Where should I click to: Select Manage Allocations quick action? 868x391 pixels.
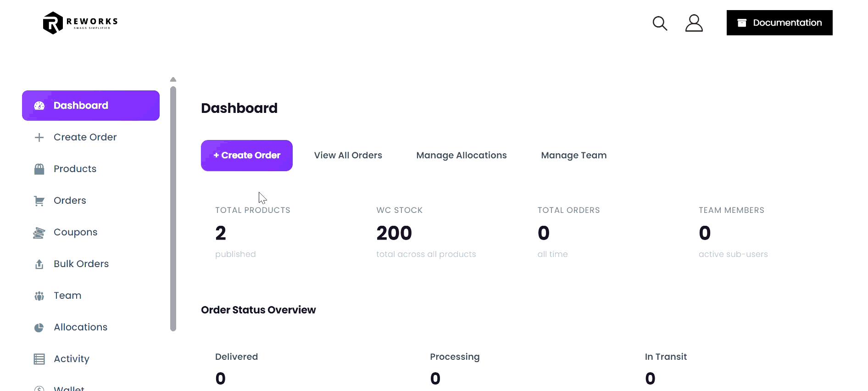coord(461,155)
